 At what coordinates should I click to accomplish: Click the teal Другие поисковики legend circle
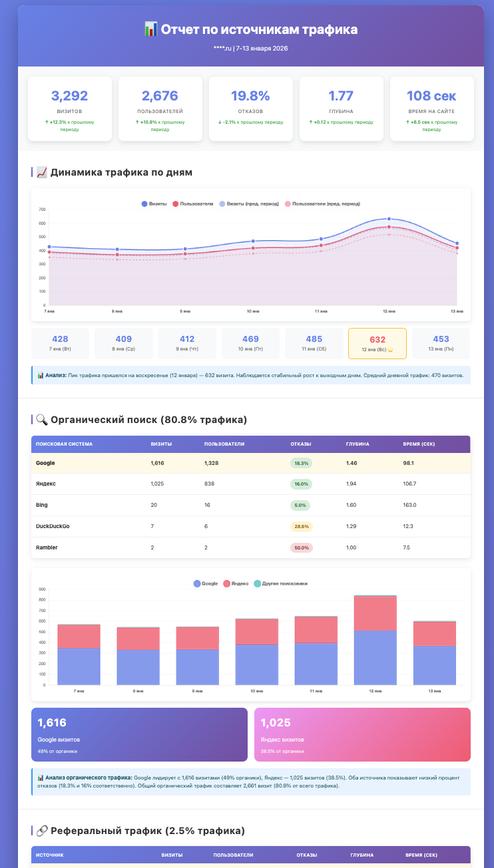tap(257, 583)
